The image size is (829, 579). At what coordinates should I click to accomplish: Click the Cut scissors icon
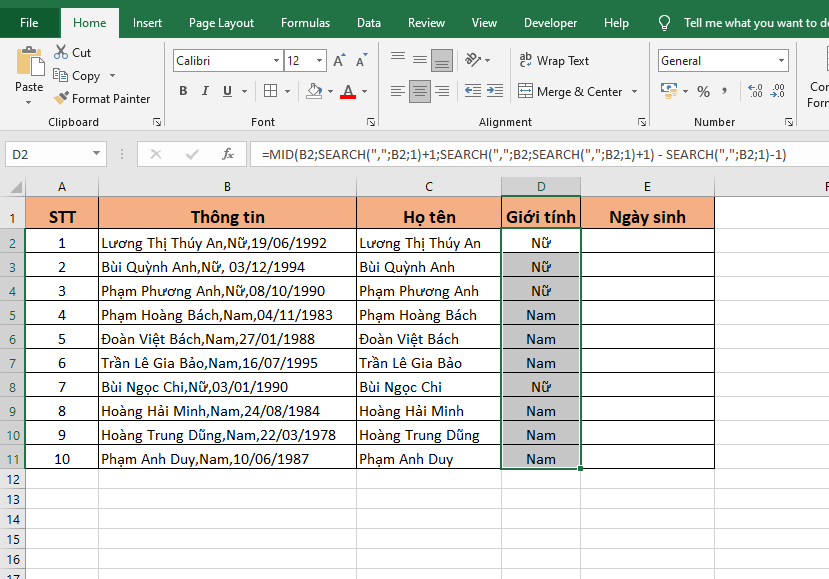click(x=61, y=52)
